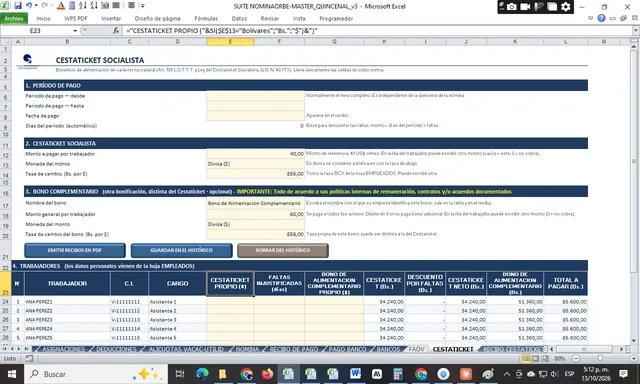Open the Archivo tab

click(14, 18)
